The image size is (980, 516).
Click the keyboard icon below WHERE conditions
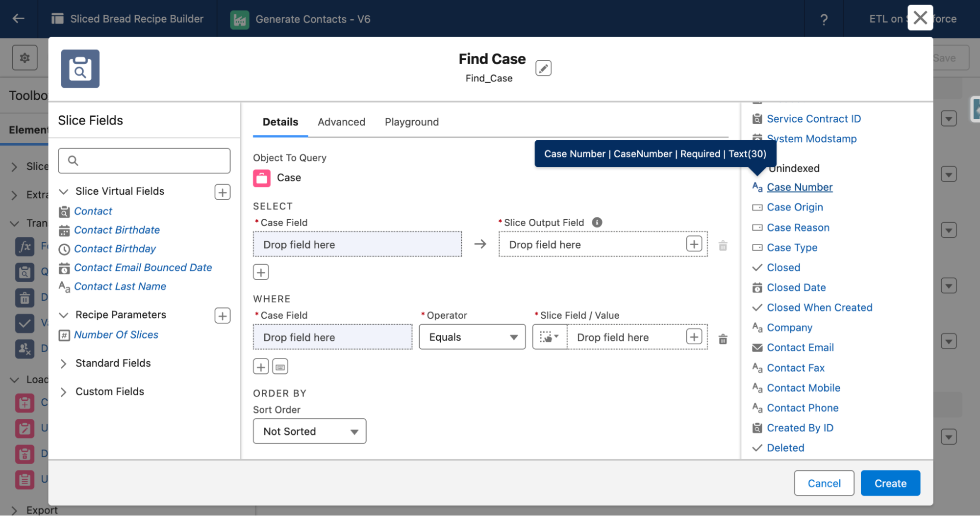pyautogui.click(x=280, y=367)
